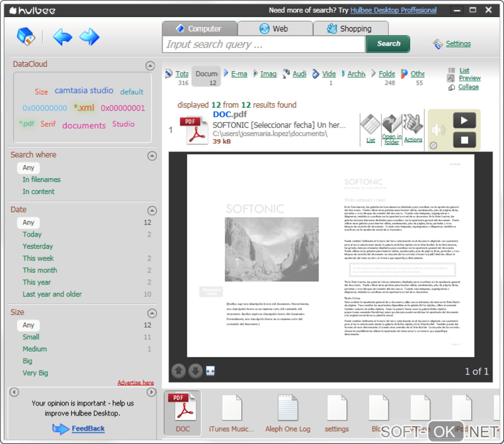The width and height of the screenshot is (504, 444).
Task: Click the speaker volume icon
Action: coord(438,130)
